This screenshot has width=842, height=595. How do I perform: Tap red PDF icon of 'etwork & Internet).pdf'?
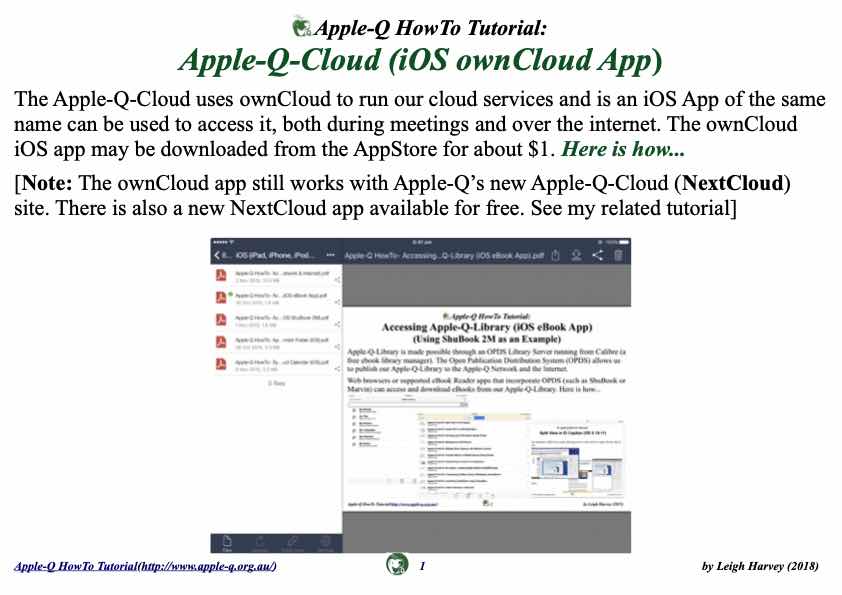[x=221, y=275]
